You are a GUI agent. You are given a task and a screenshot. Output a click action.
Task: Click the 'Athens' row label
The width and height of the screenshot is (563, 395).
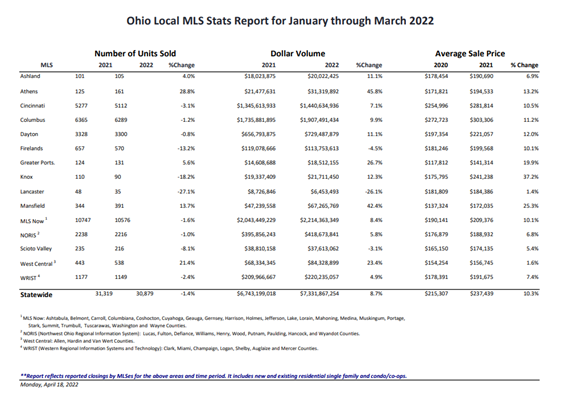pos(29,92)
